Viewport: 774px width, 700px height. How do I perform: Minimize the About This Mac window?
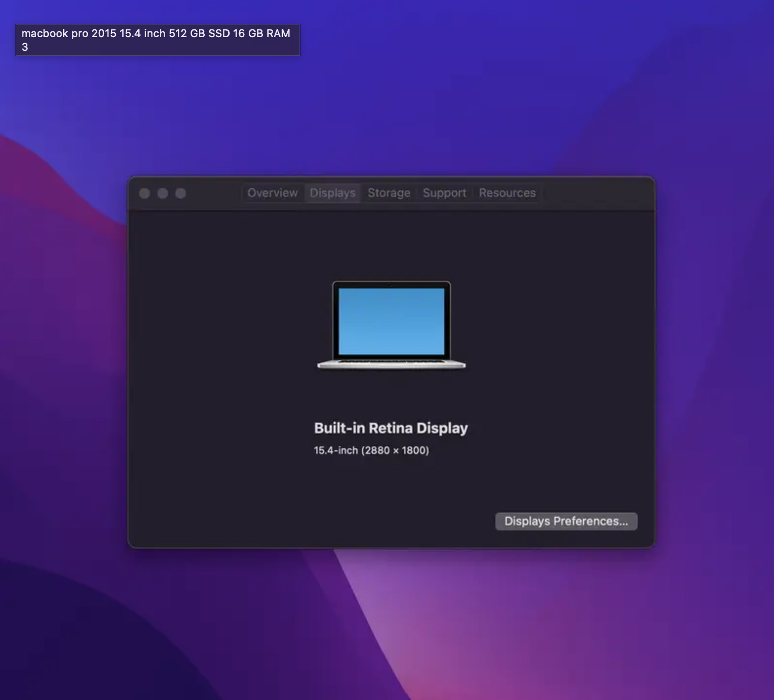[x=163, y=194]
